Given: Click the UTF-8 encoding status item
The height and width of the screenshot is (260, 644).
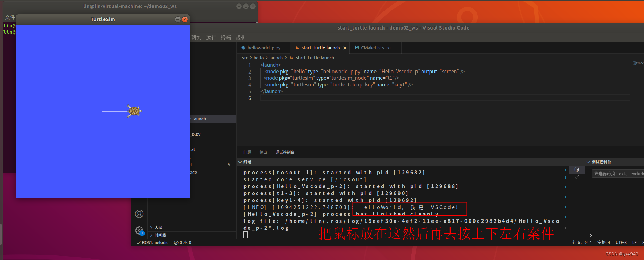Looking at the screenshot, I should pos(621,243).
